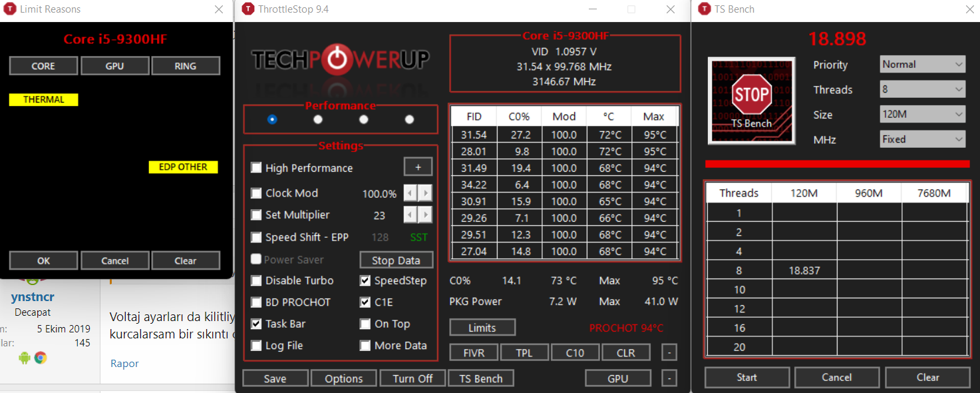Select the third Performance profile radio button
980x393 pixels.
(x=364, y=119)
